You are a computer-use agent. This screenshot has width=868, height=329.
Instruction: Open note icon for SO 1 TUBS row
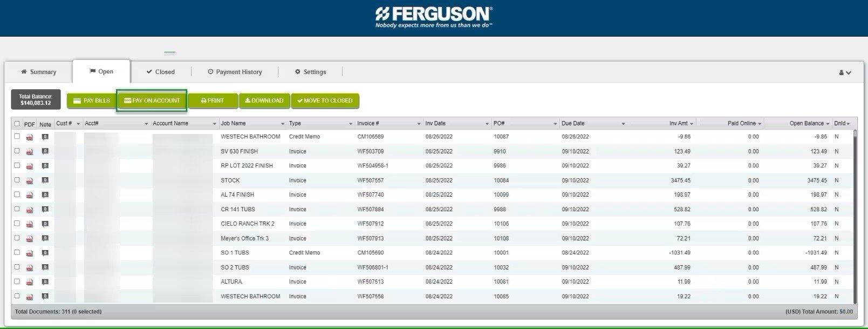click(x=45, y=253)
